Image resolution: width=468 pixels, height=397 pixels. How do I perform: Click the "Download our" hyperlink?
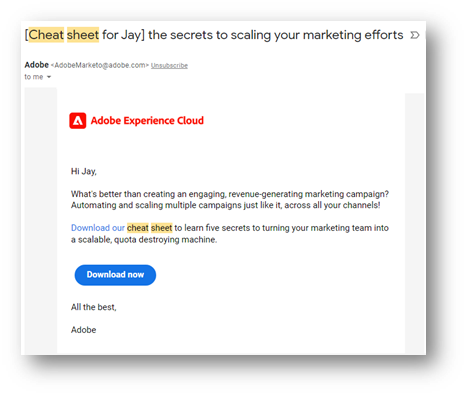98,228
